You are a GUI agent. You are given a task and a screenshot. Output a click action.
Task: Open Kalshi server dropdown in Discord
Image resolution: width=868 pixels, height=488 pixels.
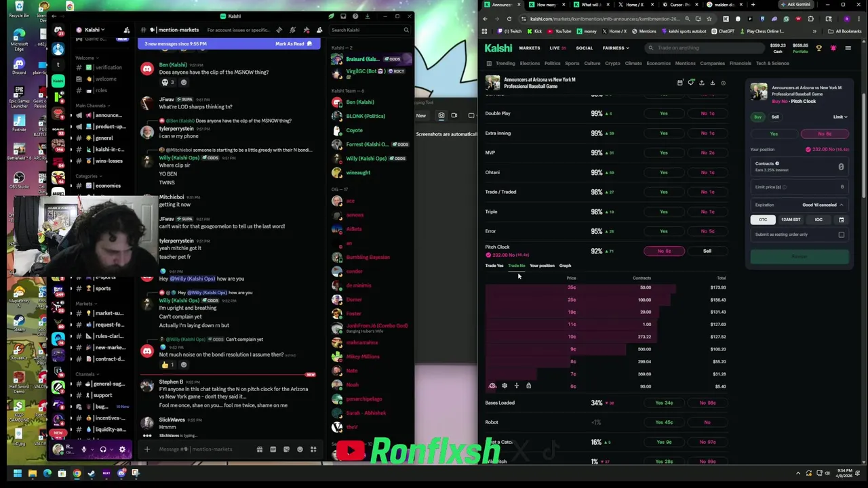click(x=94, y=30)
